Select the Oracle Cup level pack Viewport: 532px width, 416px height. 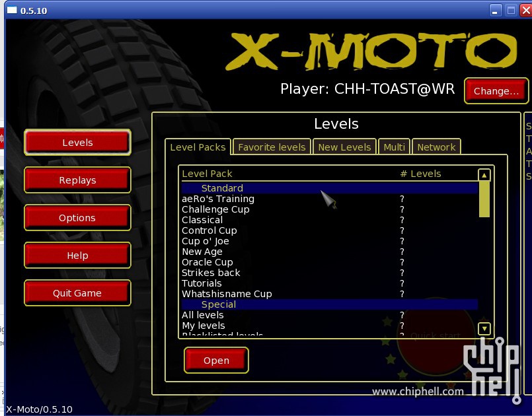pos(330,262)
